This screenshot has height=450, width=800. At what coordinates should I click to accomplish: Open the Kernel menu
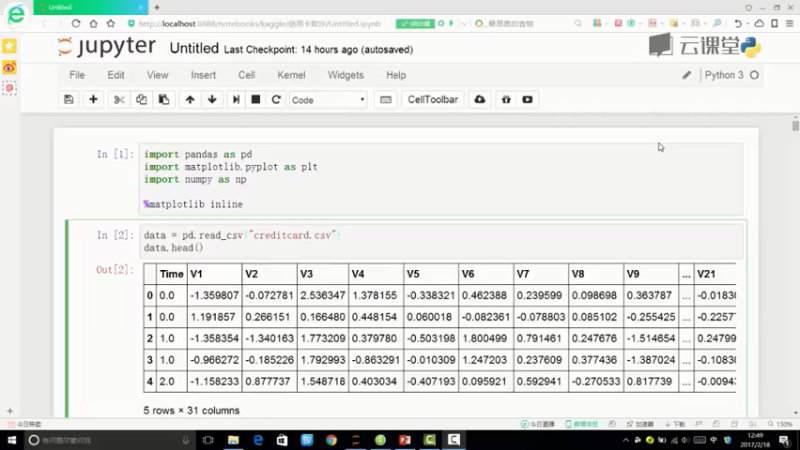tap(291, 75)
